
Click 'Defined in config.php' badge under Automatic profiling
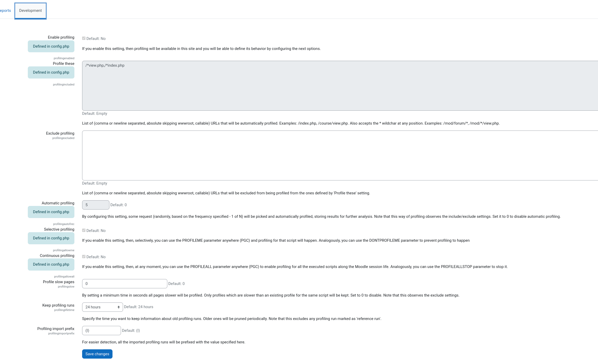point(51,212)
